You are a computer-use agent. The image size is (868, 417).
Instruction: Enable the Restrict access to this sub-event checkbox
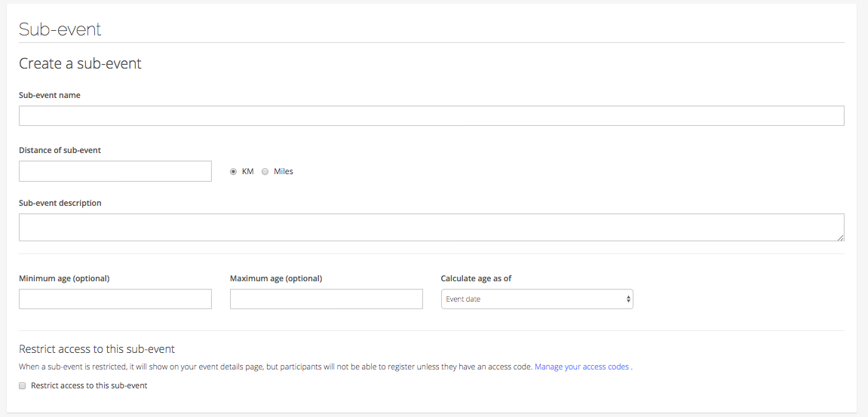pyautogui.click(x=23, y=386)
